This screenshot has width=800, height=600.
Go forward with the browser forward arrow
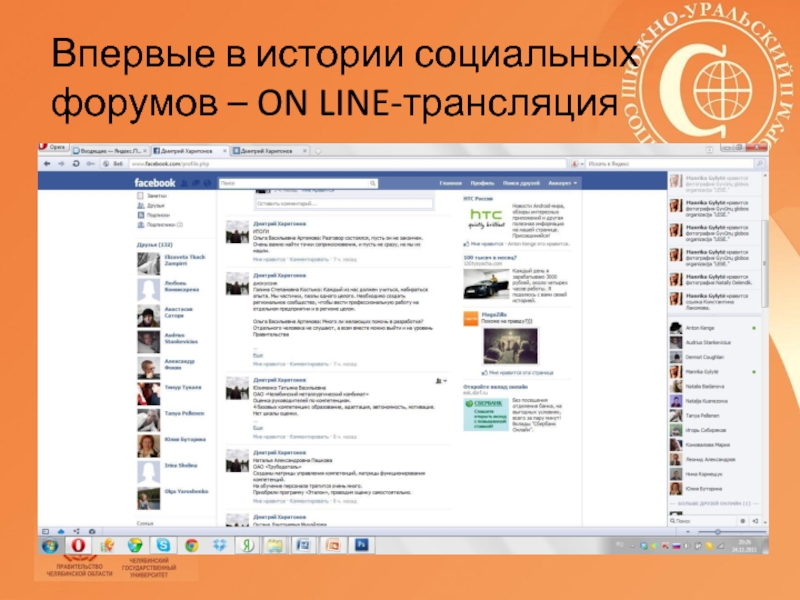pos(61,164)
